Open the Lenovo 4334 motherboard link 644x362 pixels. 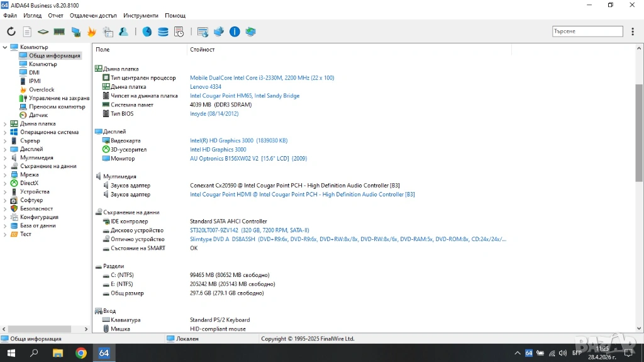click(x=206, y=87)
